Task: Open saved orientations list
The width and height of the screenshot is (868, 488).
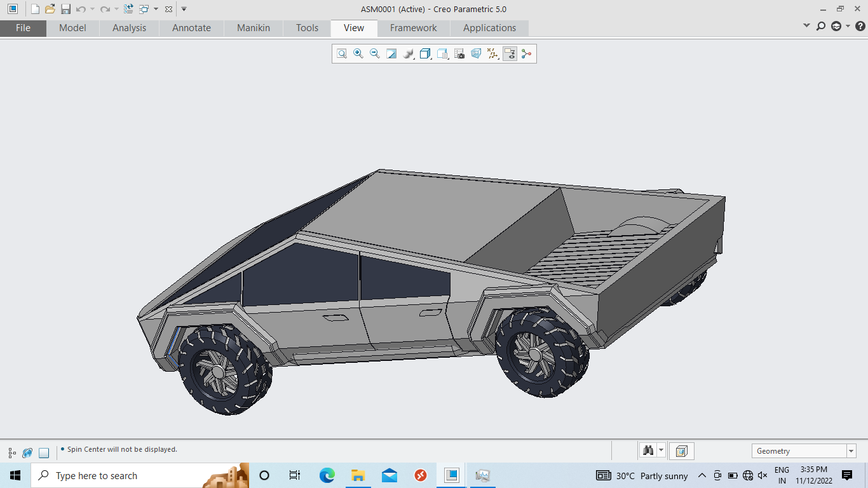Action: pyautogui.click(x=443, y=54)
